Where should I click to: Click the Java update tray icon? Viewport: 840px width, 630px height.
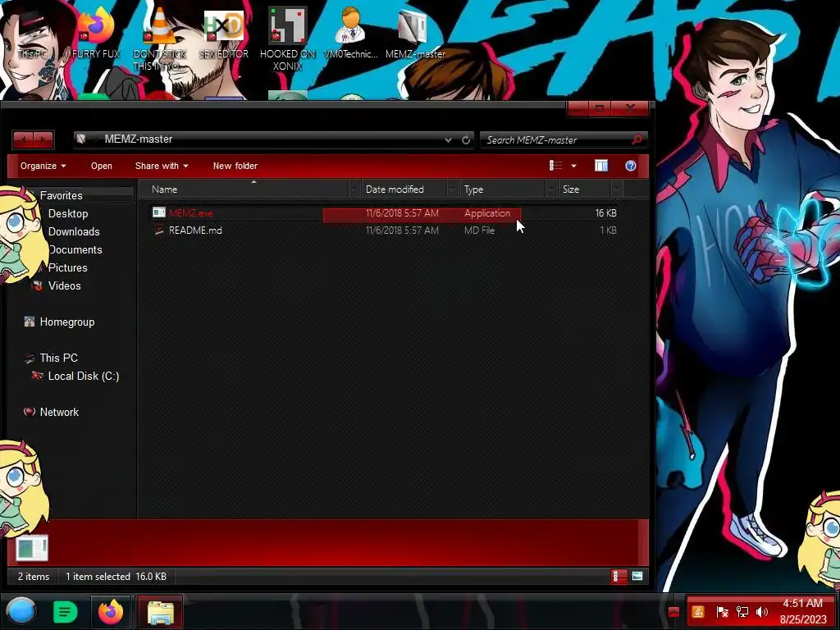coord(698,611)
